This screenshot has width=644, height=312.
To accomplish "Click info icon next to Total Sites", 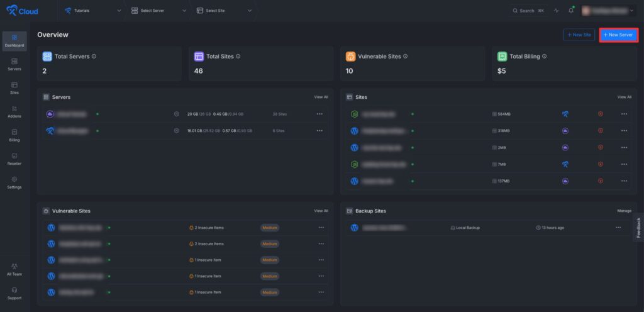I will pyautogui.click(x=238, y=56).
